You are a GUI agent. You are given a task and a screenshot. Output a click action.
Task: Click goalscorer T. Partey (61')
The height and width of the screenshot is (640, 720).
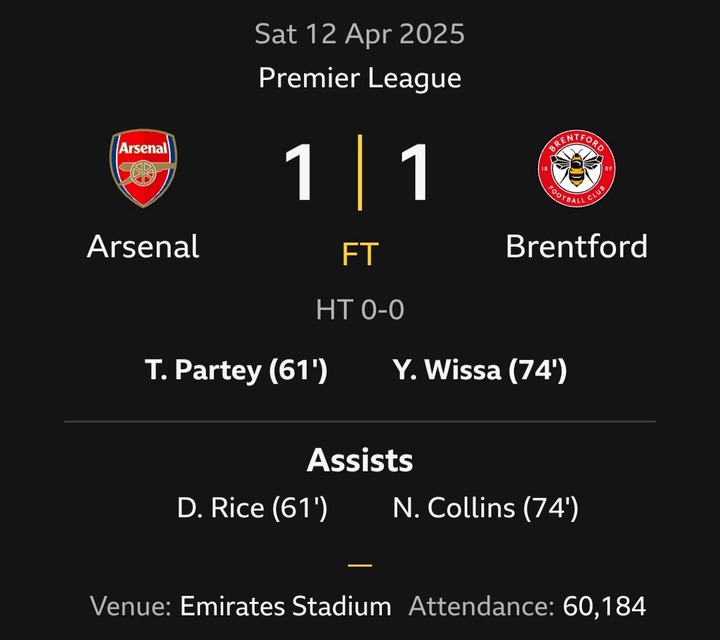[236, 370]
